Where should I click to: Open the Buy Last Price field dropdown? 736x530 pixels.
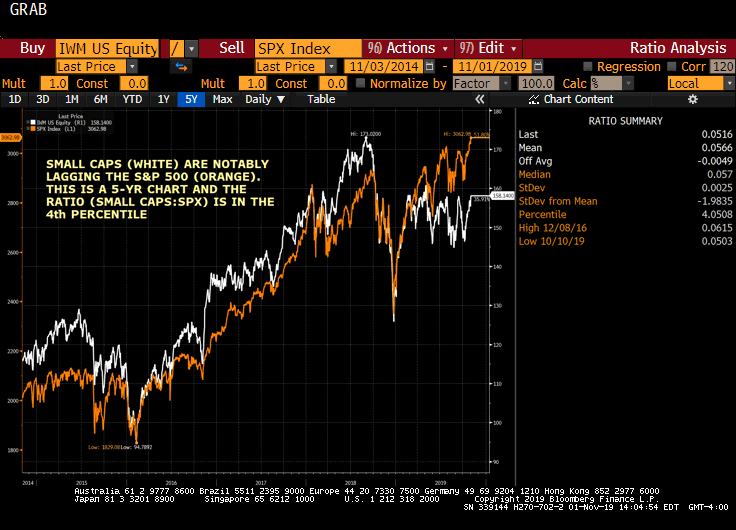132,67
